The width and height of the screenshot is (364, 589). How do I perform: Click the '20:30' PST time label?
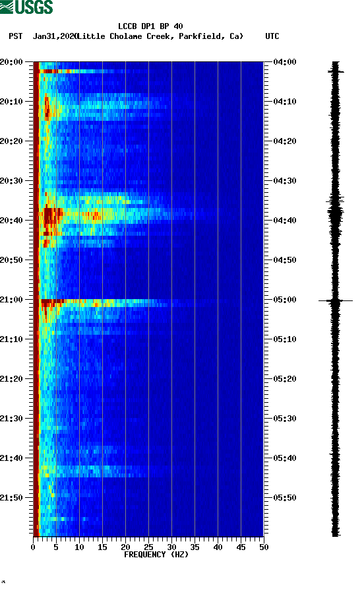tap(11, 181)
